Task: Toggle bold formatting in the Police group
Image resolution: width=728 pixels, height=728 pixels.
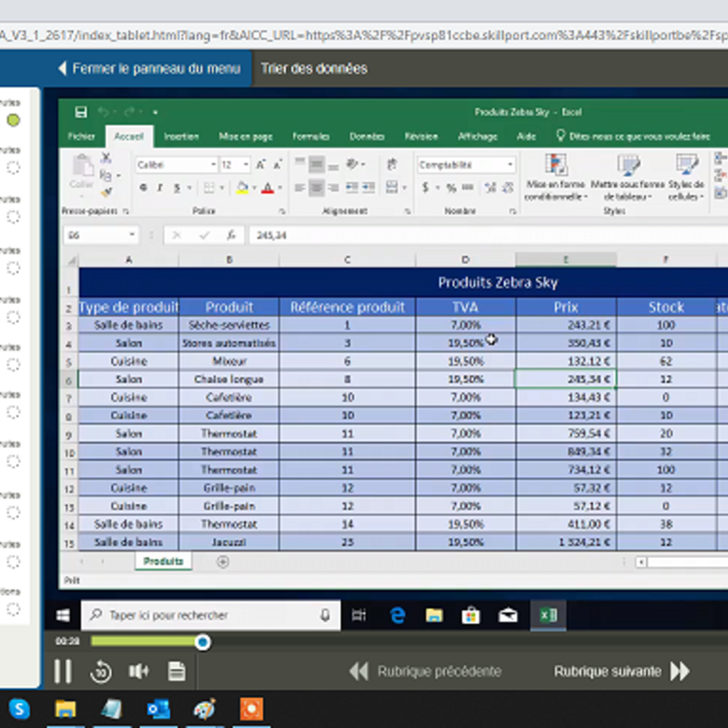Action: pyautogui.click(x=144, y=187)
